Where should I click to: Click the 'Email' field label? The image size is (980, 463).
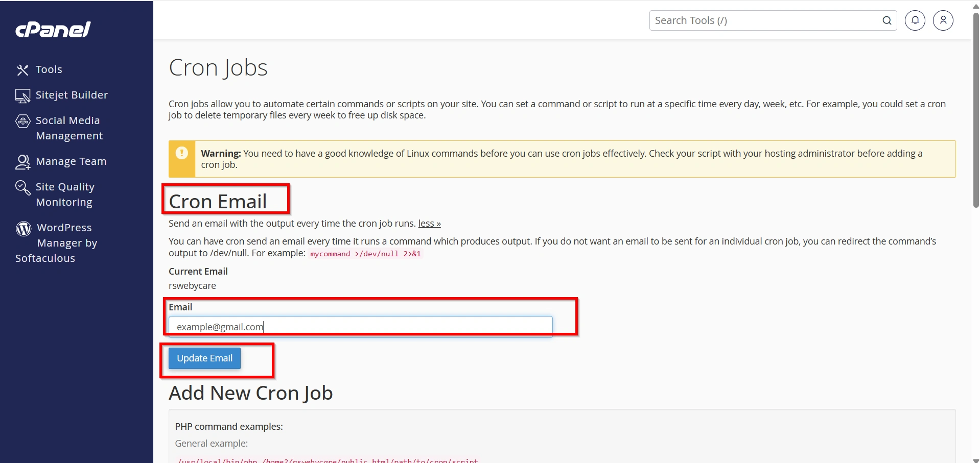pos(180,307)
